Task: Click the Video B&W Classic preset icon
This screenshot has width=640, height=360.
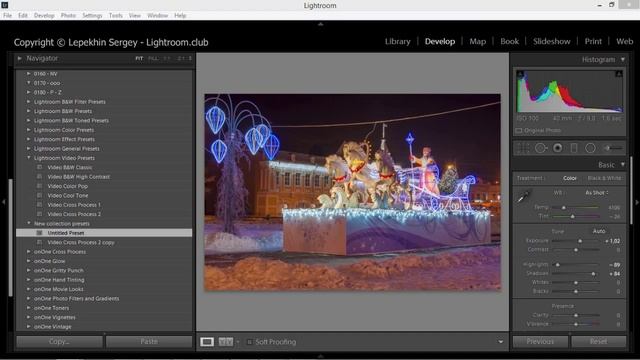Action: click(x=40, y=167)
